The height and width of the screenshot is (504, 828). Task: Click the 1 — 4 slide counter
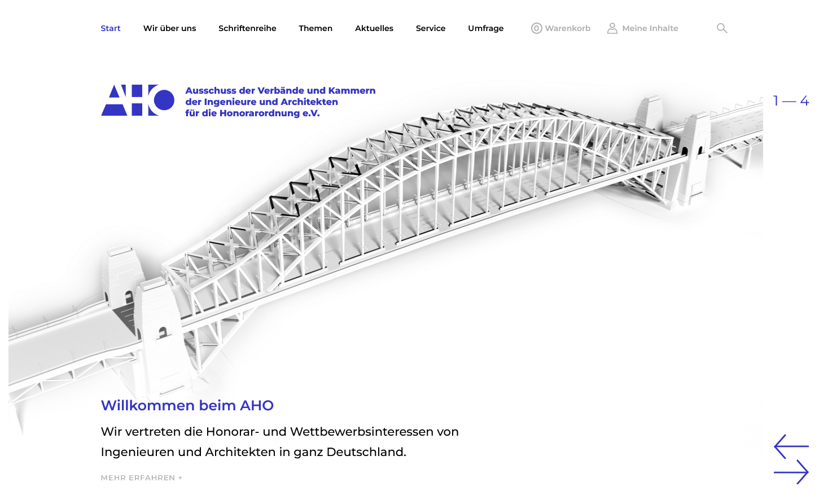(791, 100)
